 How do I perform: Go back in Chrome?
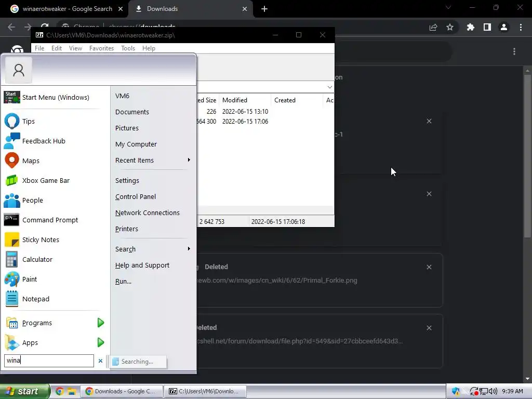[11, 27]
